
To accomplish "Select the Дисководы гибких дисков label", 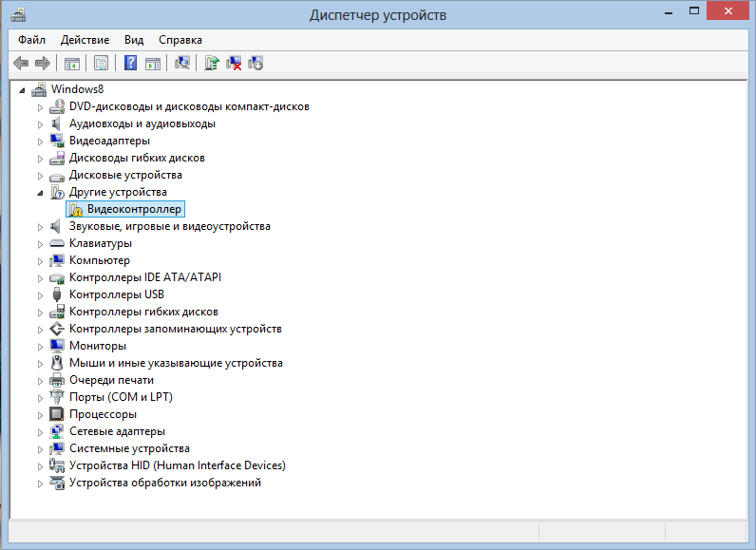I will [137, 158].
